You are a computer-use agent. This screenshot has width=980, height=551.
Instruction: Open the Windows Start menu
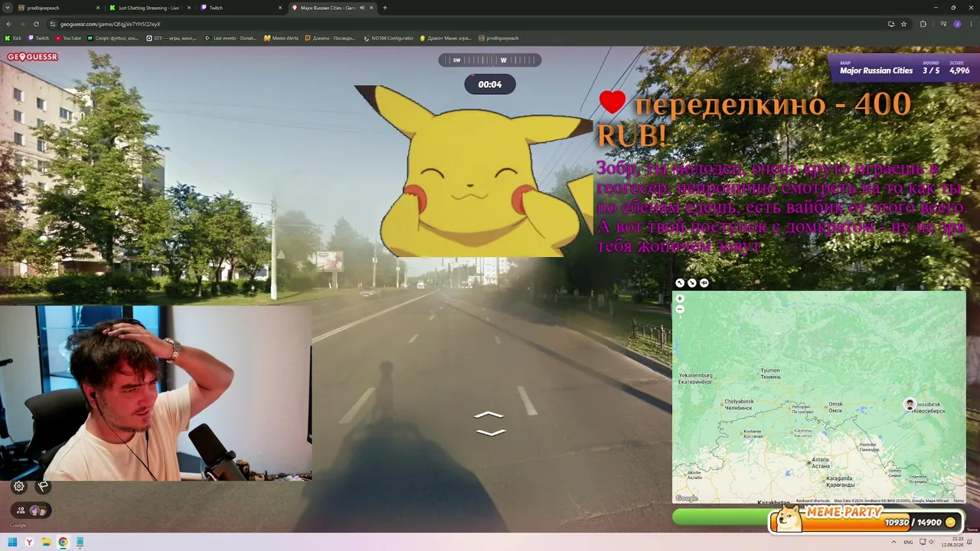12,543
